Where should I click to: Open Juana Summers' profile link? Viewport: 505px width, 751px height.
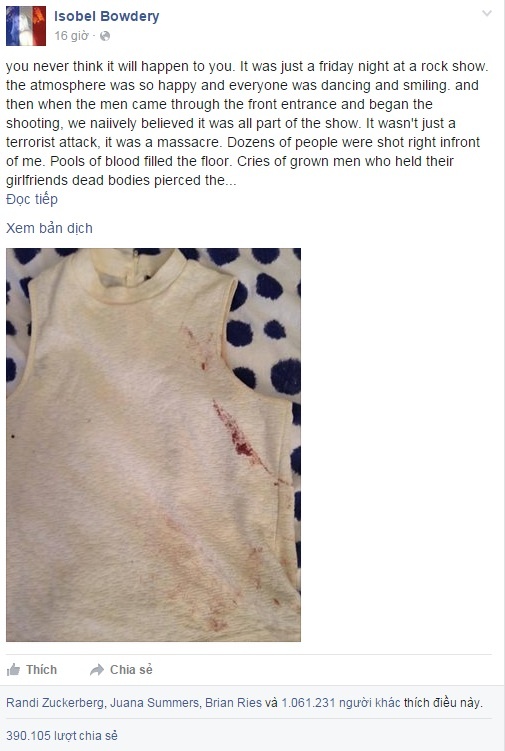[x=155, y=703]
